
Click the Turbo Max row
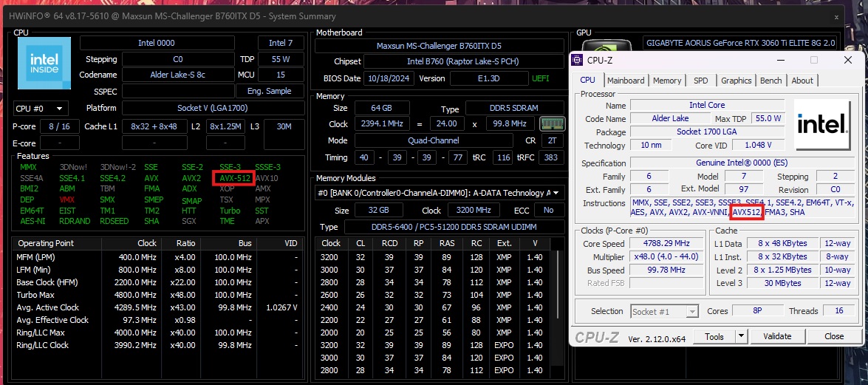tap(159, 295)
